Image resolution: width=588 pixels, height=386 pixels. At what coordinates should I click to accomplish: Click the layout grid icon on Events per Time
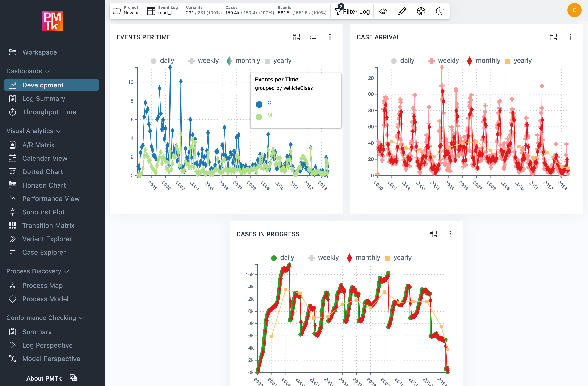click(296, 37)
